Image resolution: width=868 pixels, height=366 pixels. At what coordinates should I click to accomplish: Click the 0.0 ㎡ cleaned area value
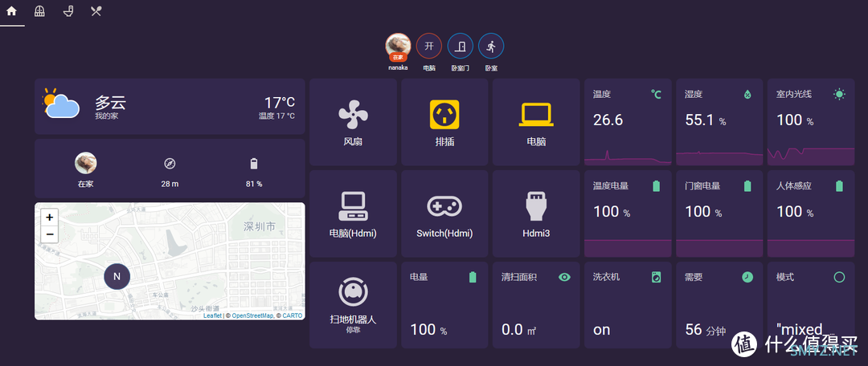click(518, 330)
